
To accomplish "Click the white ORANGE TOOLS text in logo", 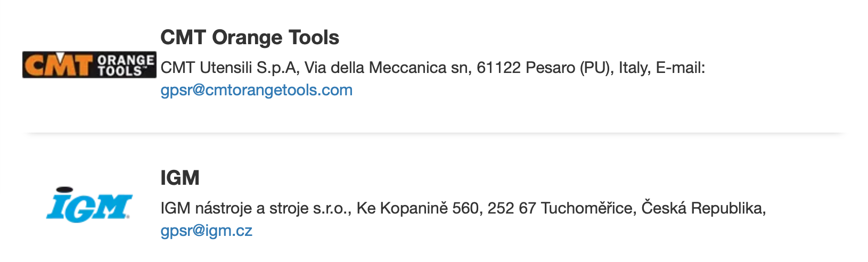I will (x=126, y=65).
